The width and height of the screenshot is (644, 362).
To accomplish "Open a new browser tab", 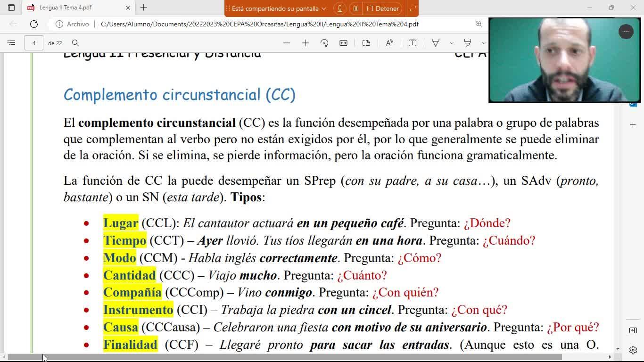I will 144,8.
